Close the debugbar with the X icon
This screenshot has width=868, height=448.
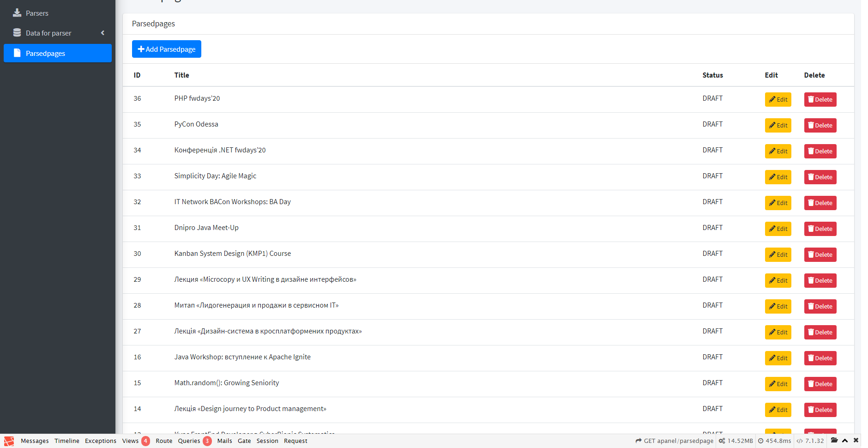(856, 441)
